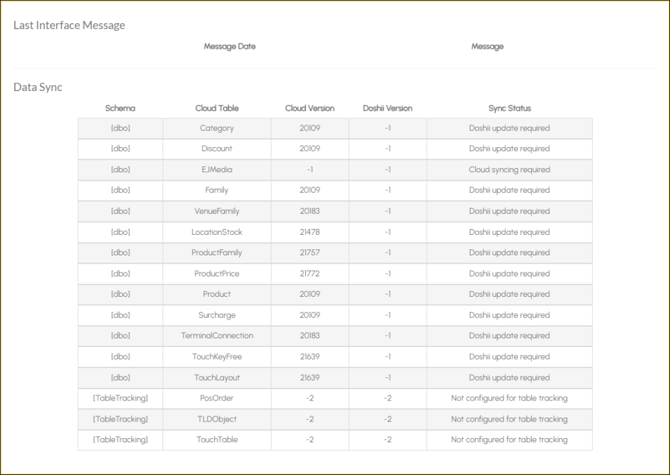Select the ProductPrice table cell

click(x=217, y=273)
